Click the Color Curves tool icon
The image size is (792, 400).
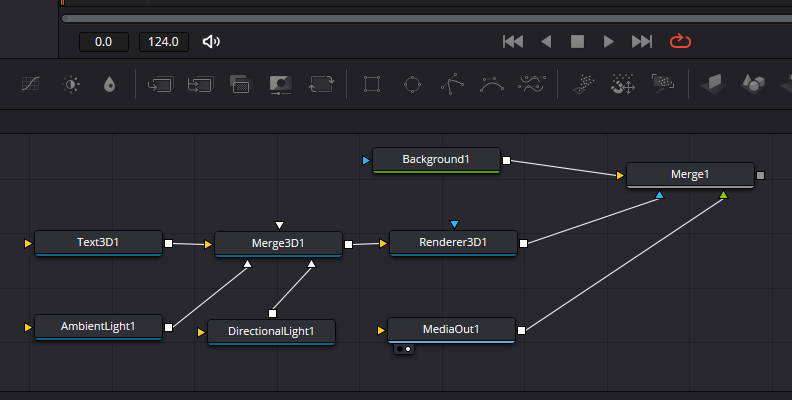(31, 85)
